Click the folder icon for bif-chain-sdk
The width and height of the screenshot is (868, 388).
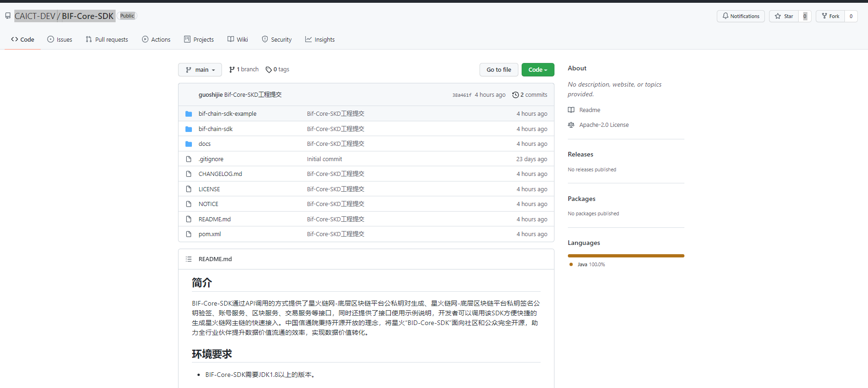189,129
